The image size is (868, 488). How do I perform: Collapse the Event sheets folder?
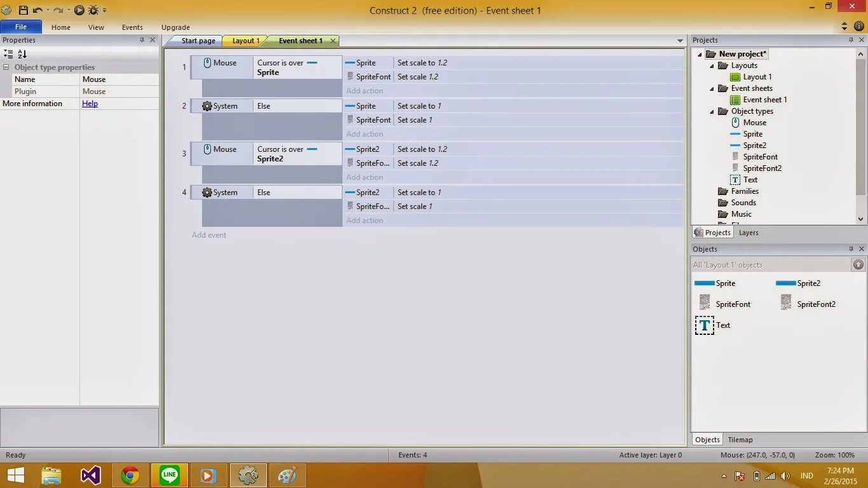712,89
